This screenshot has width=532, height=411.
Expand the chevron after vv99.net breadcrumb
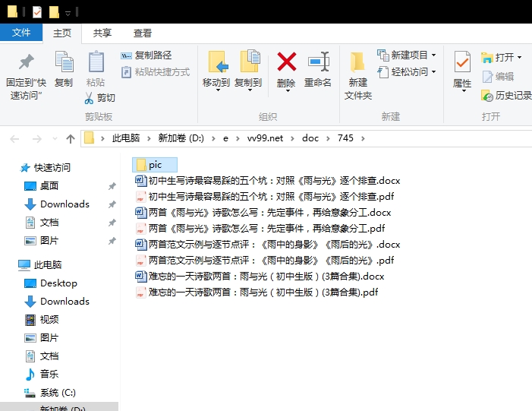[x=292, y=138]
